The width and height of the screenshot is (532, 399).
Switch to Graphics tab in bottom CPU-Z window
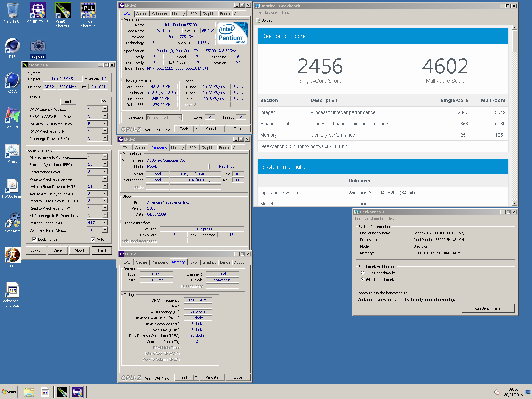[209, 262]
